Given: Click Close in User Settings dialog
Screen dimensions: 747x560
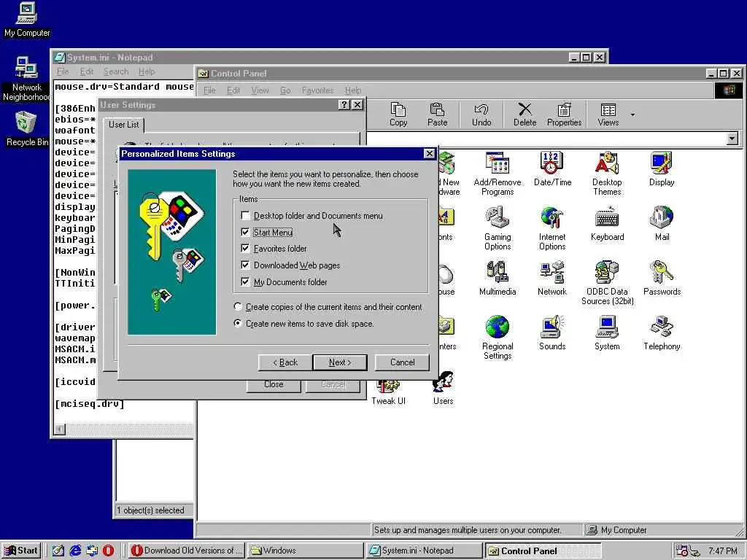Looking at the screenshot, I should (274, 384).
